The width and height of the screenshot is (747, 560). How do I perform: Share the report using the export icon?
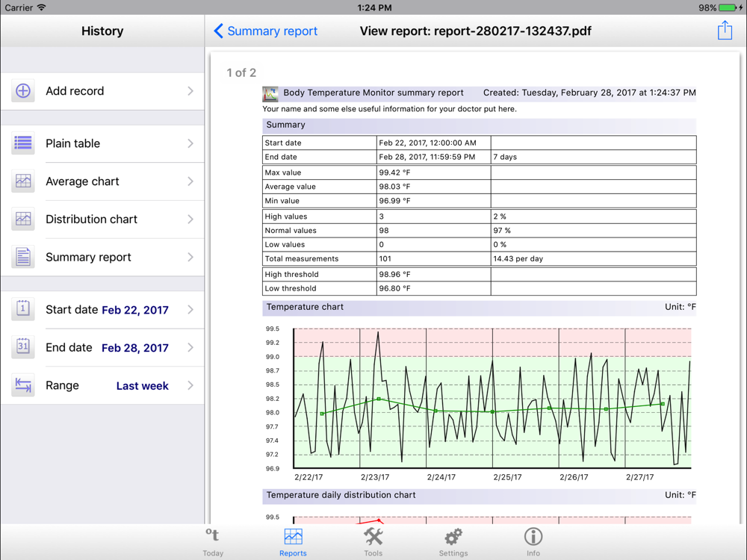[725, 31]
